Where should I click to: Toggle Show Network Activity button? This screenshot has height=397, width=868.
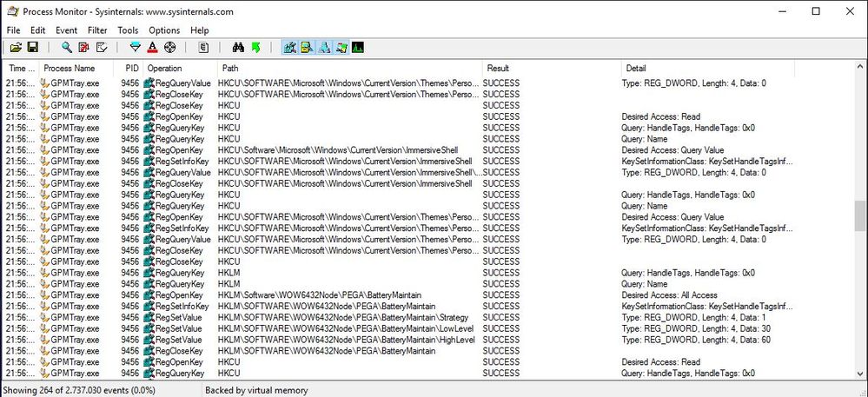click(x=324, y=47)
